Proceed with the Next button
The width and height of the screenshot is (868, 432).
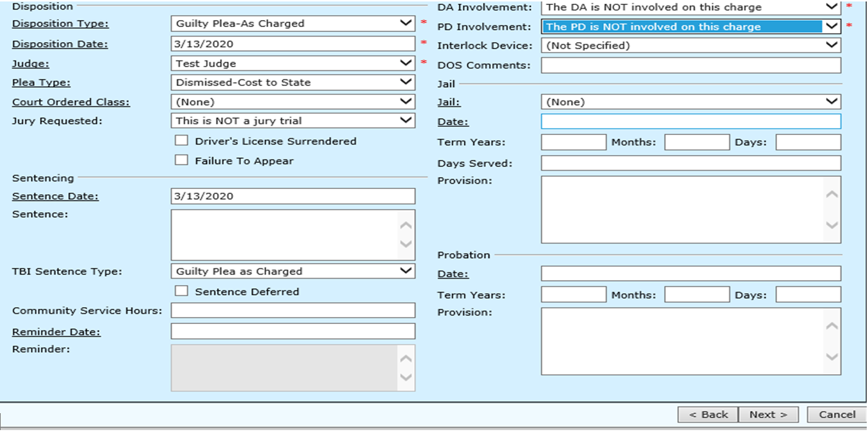pyautogui.click(x=768, y=414)
